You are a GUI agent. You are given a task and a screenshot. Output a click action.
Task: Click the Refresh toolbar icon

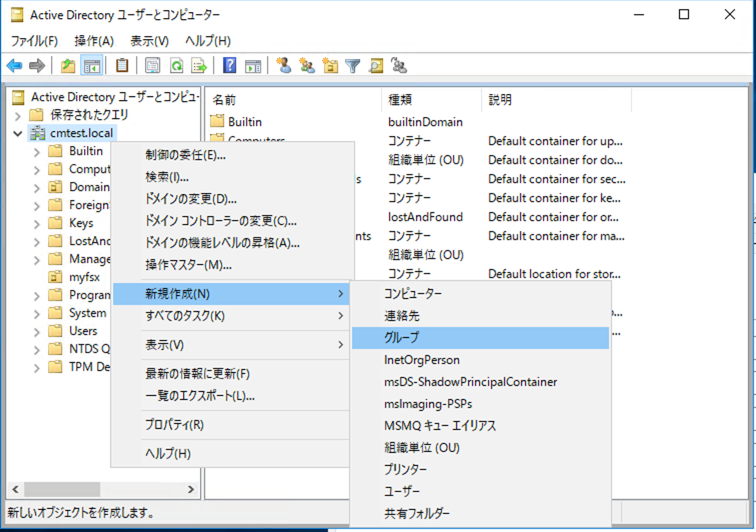click(176, 65)
